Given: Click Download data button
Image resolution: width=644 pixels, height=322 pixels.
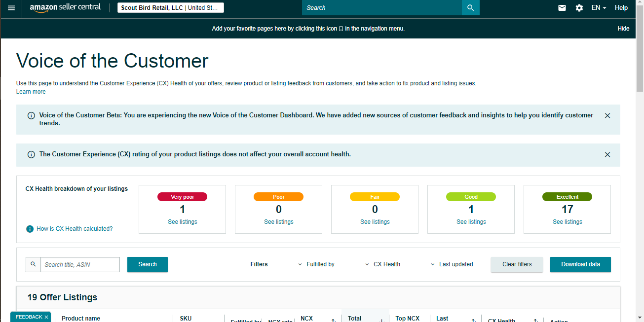Looking at the screenshot, I should point(580,264).
